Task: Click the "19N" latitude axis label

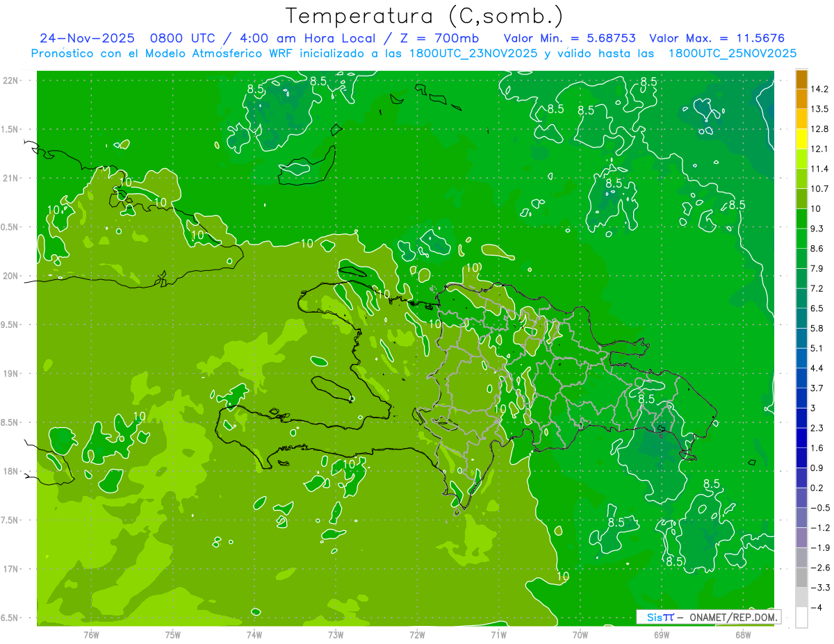Action: pyautogui.click(x=11, y=374)
